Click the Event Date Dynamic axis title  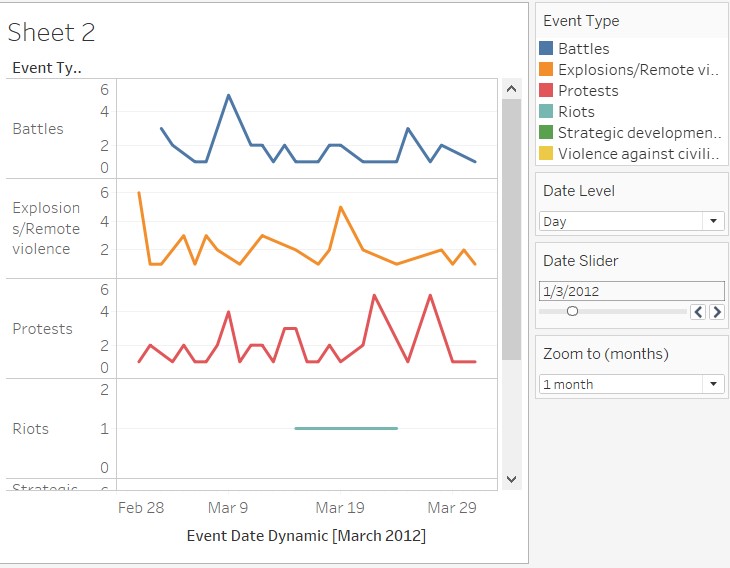(306, 536)
